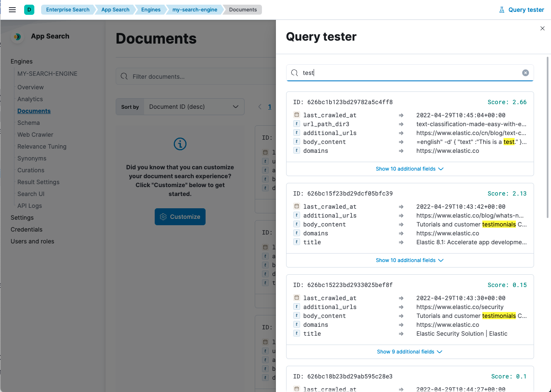This screenshot has width=551, height=392.
Task: Show 10 additional fields for the top result
Action: [x=409, y=168]
